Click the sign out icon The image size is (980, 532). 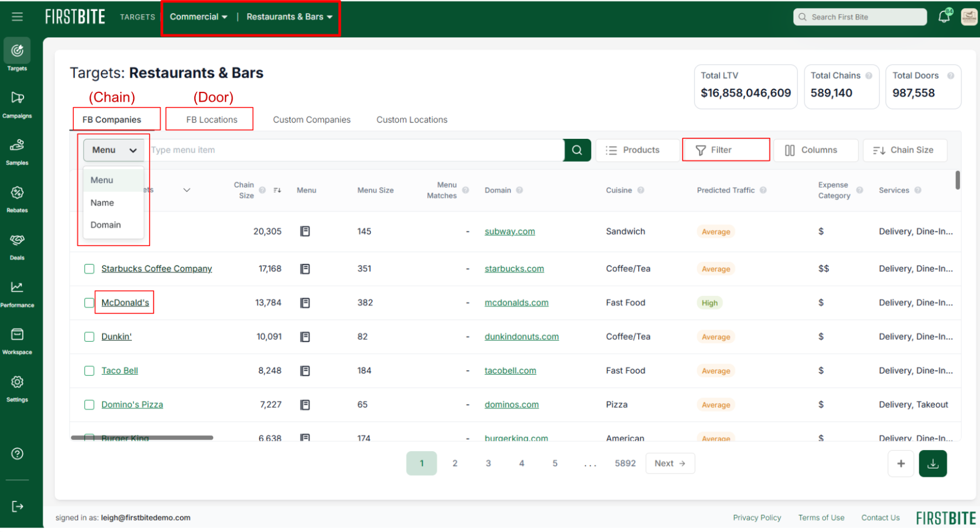click(17, 507)
